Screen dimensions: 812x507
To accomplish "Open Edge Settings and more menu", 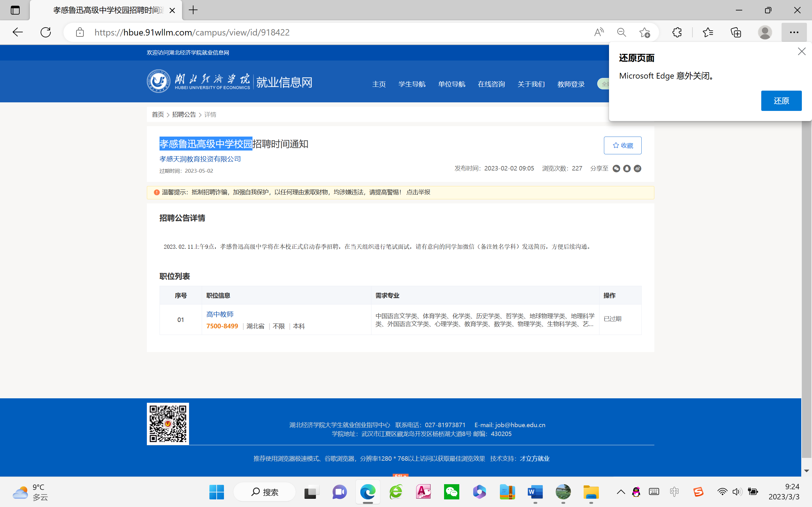I will (794, 32).
